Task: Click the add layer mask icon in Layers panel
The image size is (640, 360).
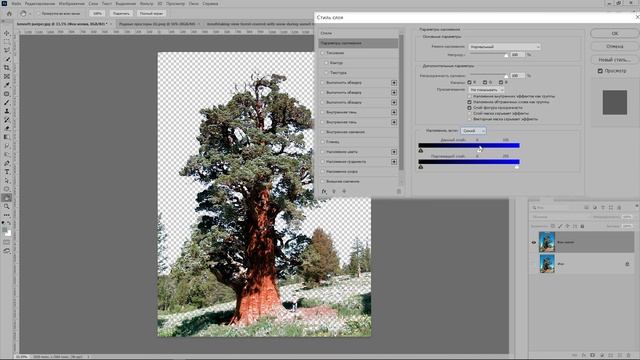Action: (x=593, y=356)
